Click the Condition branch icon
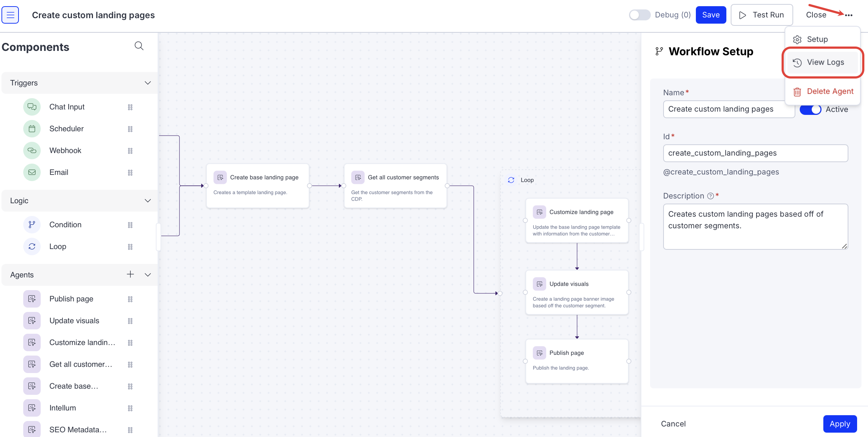 point(32,225)
